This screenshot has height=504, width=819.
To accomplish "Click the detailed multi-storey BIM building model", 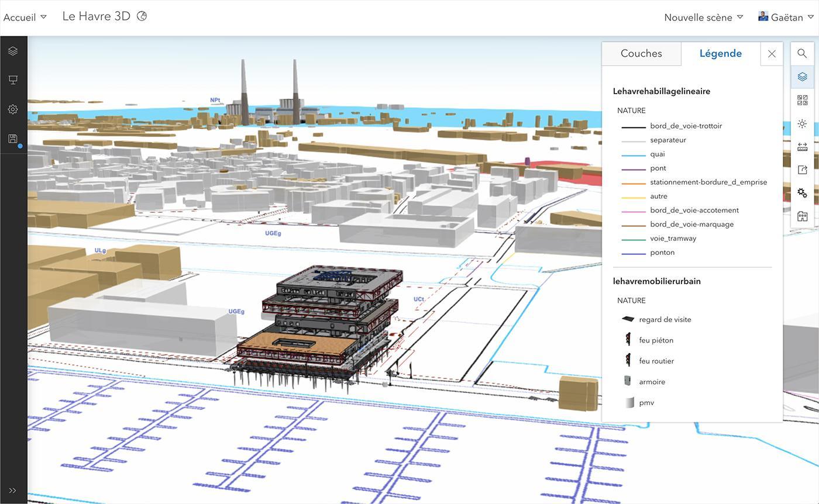I will click(x=319, y=327).
